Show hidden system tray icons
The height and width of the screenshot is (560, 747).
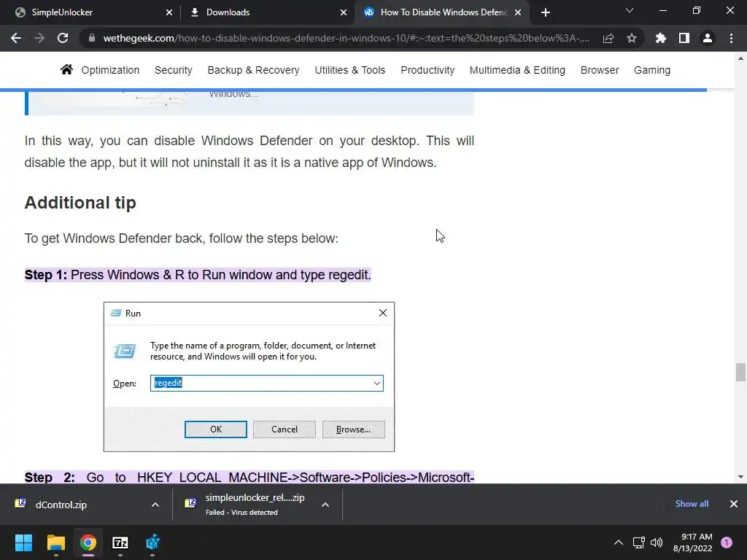coord(619,542)
